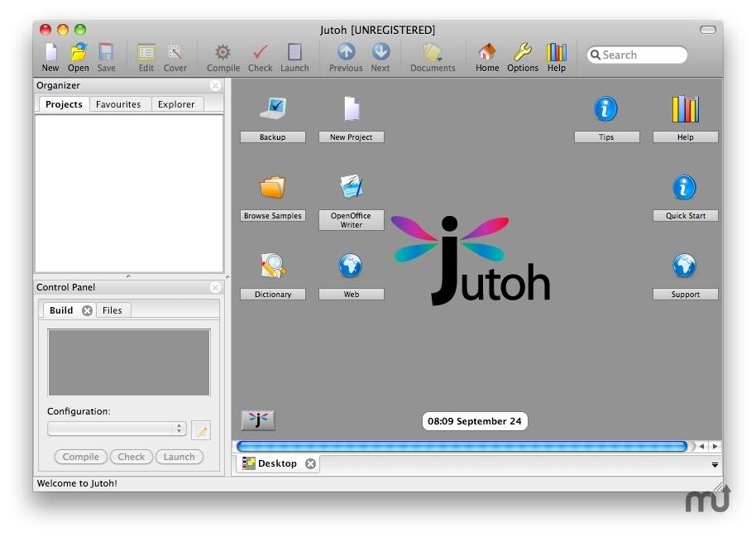Click the Check checkmark toolbar icon
756x537 pixels.
[x=261, y=52]
